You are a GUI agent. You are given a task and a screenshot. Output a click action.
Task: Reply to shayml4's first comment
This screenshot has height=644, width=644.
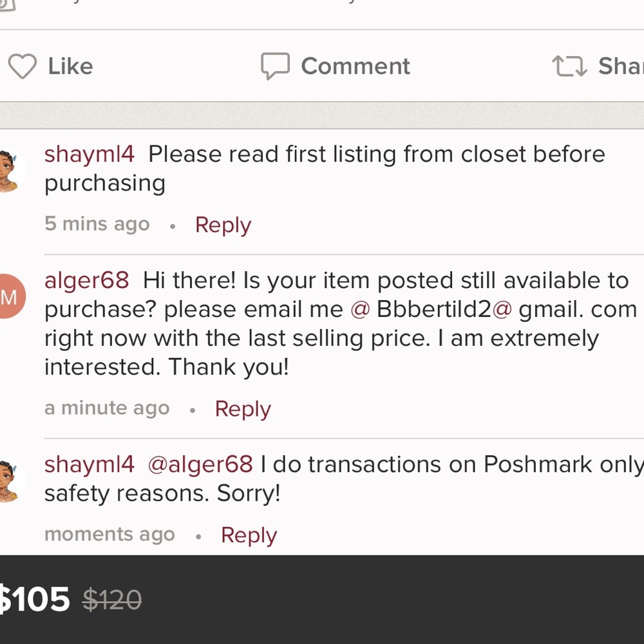(222, 225)
